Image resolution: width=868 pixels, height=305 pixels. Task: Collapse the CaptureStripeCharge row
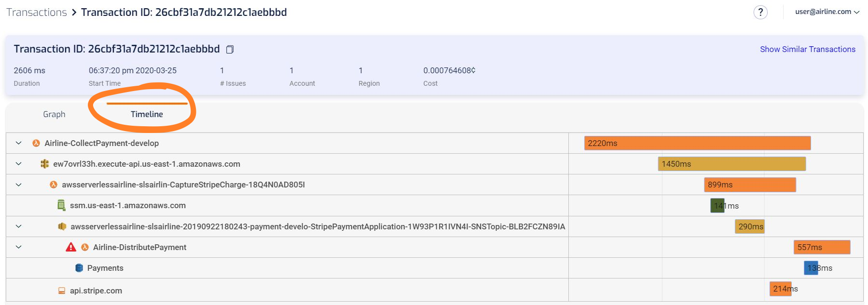click(x=18, y=185)
